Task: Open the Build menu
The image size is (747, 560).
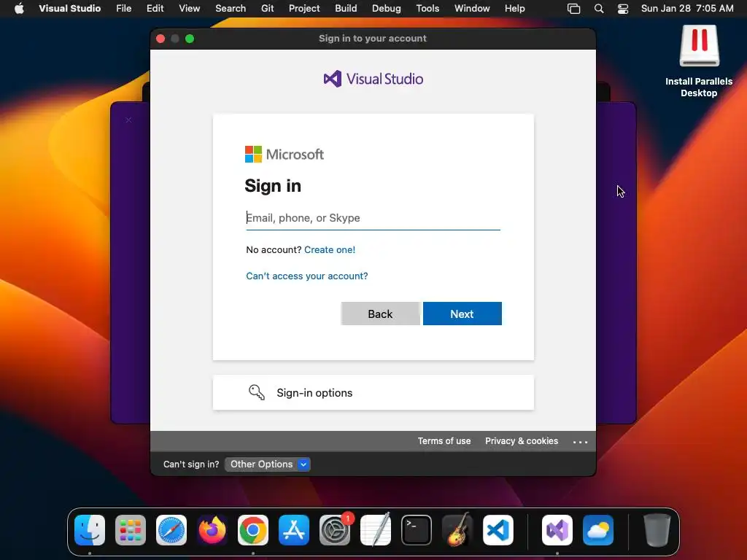Action: 346,8
